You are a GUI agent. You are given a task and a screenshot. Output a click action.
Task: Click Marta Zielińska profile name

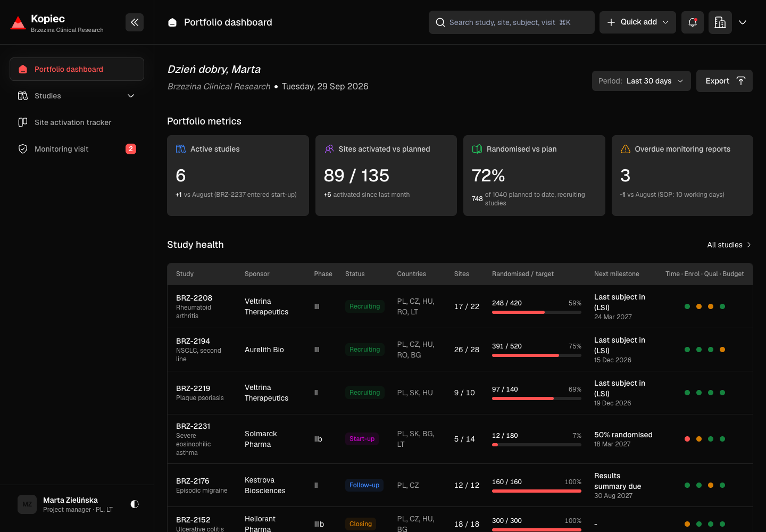tap(70, 500)
